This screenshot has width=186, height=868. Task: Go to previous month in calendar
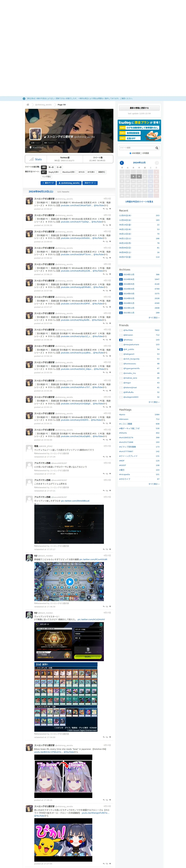122,163
